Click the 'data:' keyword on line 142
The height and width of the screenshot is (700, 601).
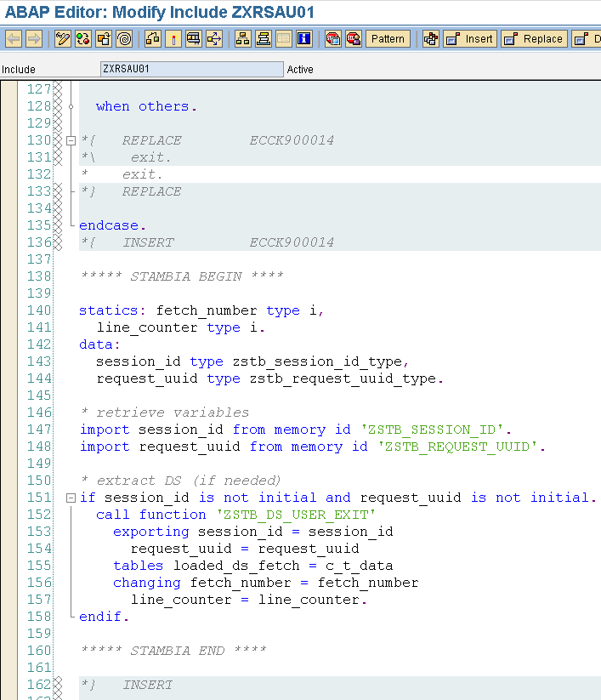pos(99,344)
